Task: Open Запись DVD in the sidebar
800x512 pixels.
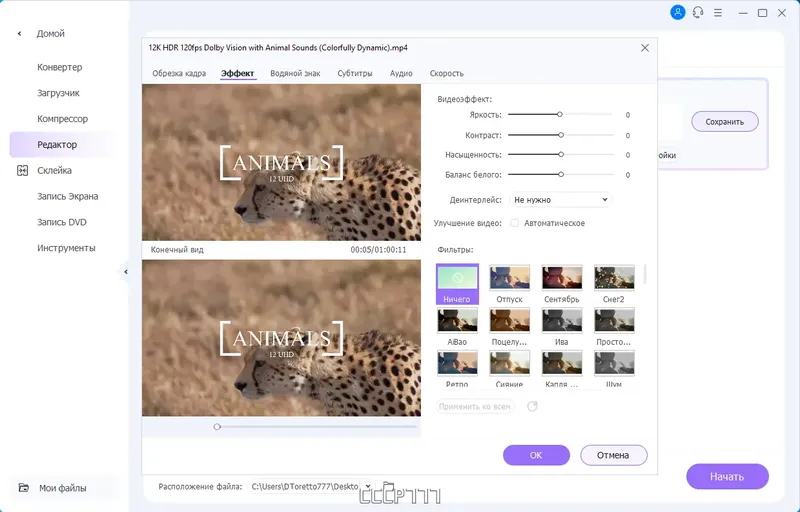Action: (x=62, y=222)
